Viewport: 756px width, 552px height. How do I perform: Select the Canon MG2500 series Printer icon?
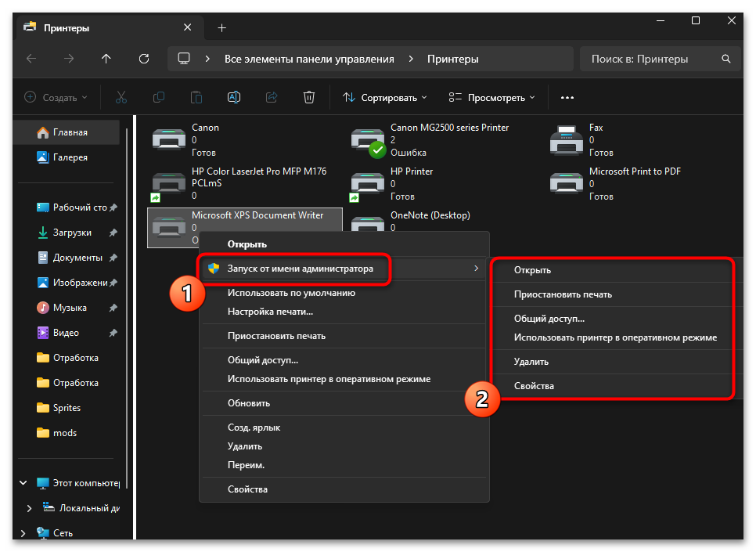tap(368, 141)
